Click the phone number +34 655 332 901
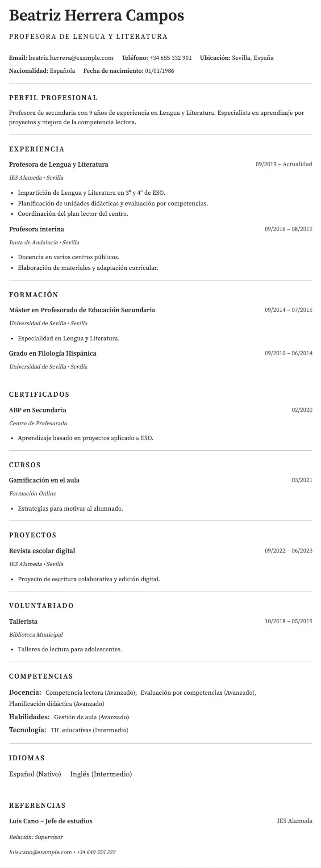321x868 pixels. pos(171,58)
